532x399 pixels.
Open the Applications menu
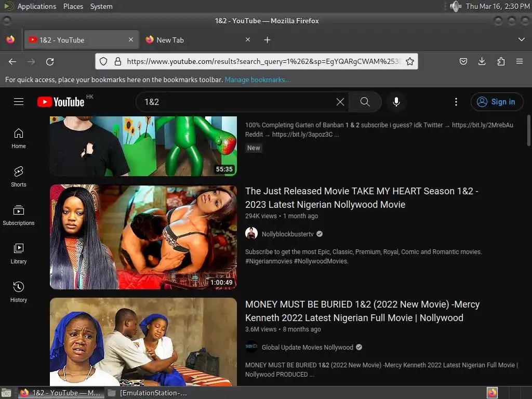click(37, 6)
